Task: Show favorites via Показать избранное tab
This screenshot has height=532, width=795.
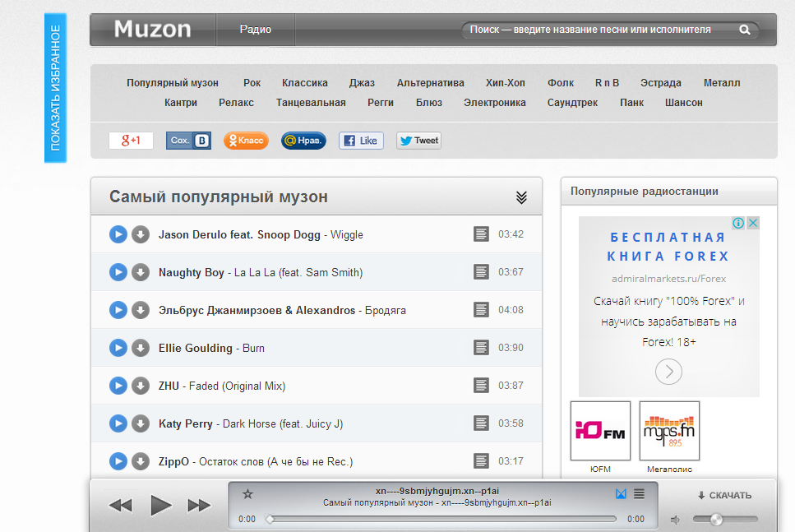Action: coord(55,88)
